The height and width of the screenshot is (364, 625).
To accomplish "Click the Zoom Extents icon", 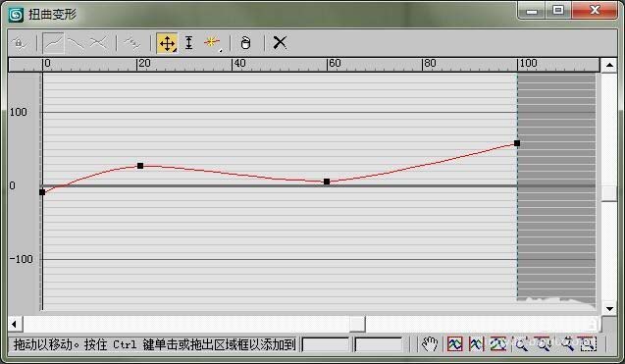I will (455, 343).
